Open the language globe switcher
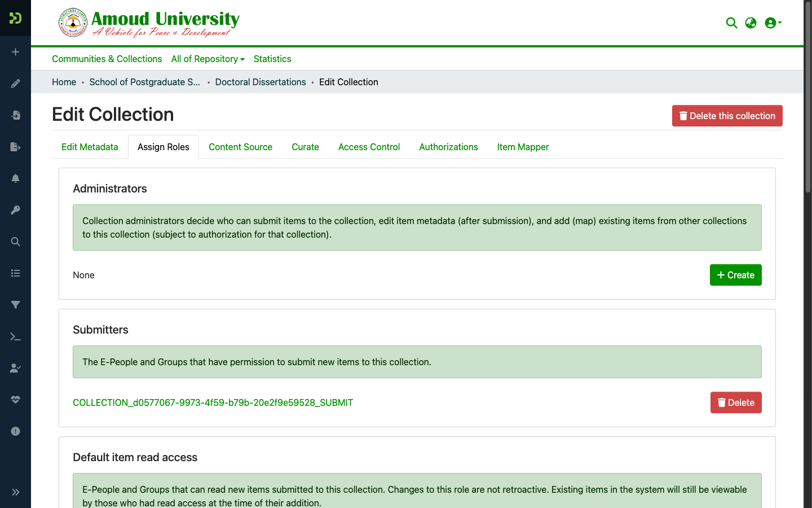The height and width of the screenshot is (508, 812). click(751, 23)
